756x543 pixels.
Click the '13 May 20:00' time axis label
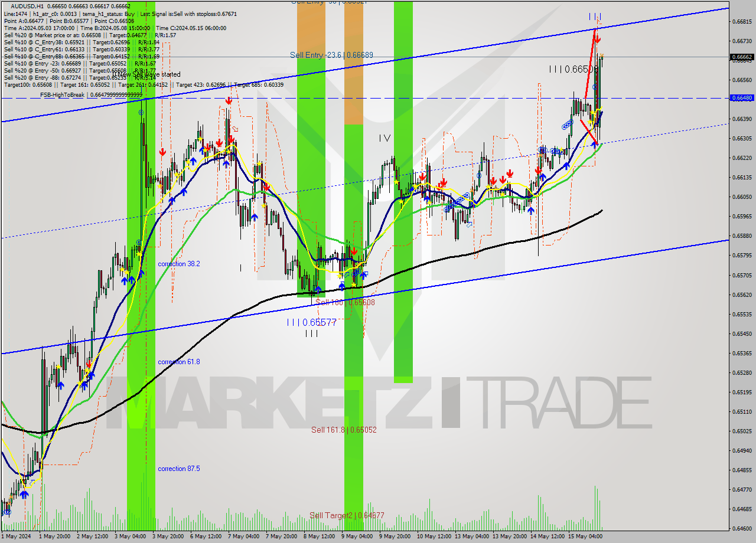click(x=510, y=537)
